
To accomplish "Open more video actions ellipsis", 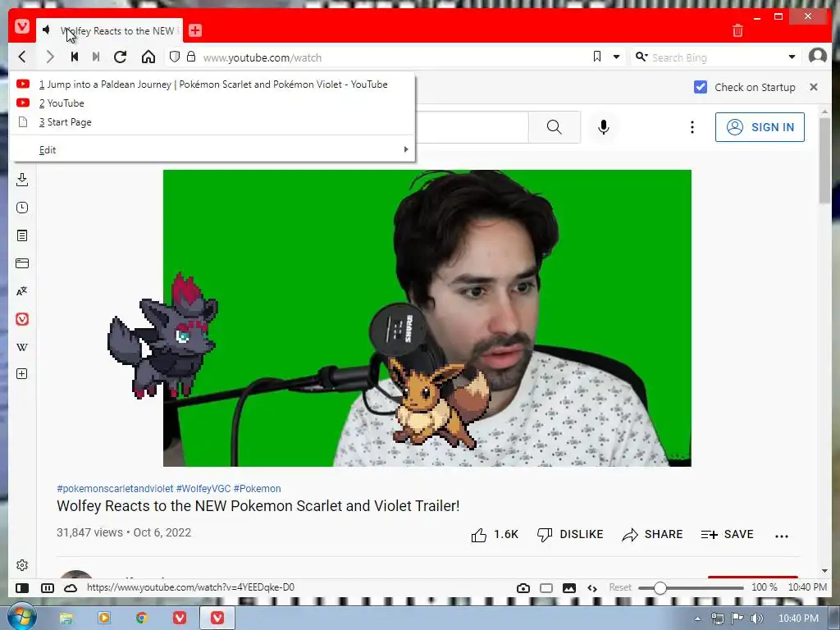I will 782,536.
